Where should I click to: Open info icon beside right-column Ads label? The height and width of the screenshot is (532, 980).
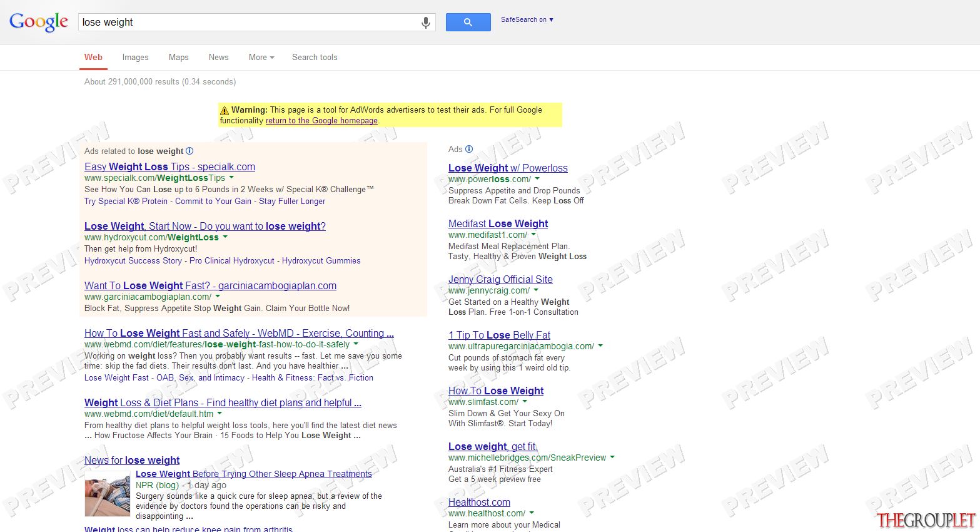tap(469, 149)
